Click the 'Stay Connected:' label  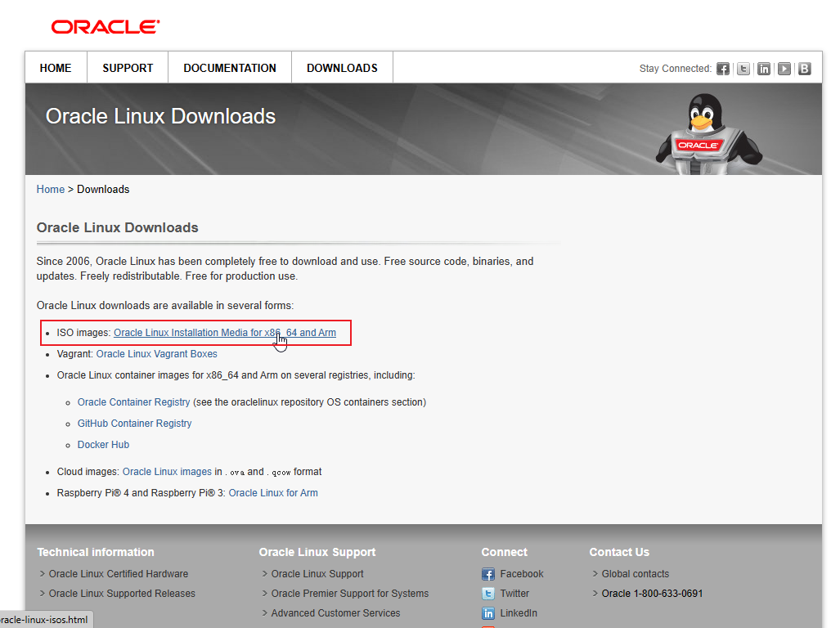click(x=676, y=69)
